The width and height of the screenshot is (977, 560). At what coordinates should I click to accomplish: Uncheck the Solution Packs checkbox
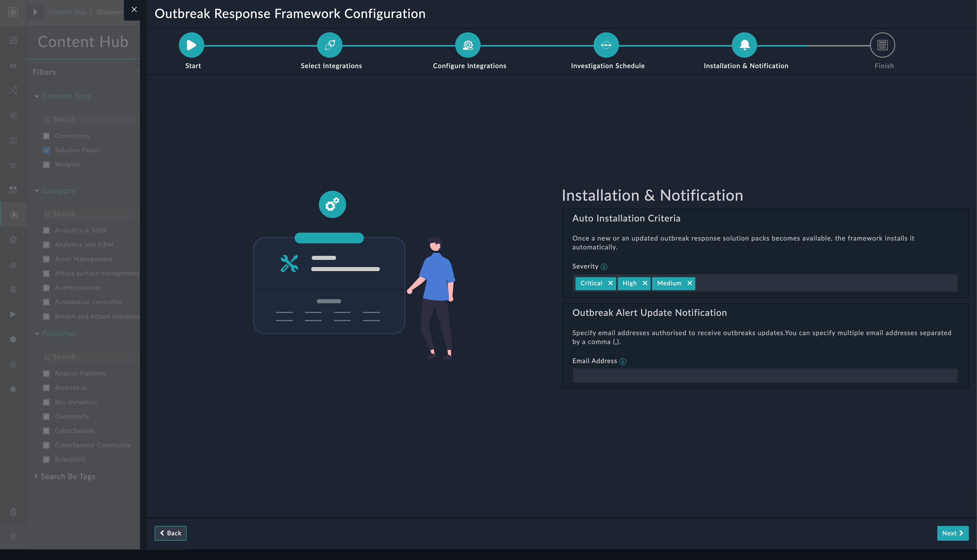47,150
